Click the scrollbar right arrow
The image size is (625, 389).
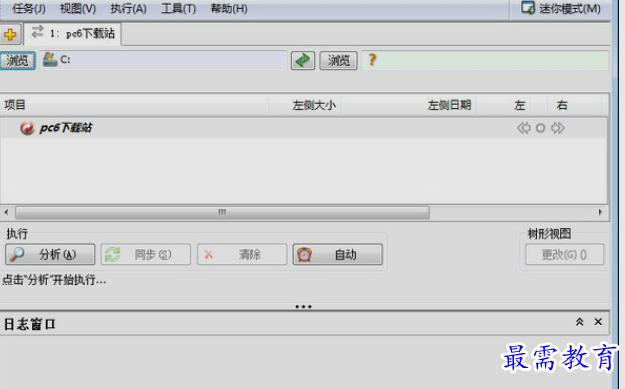600,212
